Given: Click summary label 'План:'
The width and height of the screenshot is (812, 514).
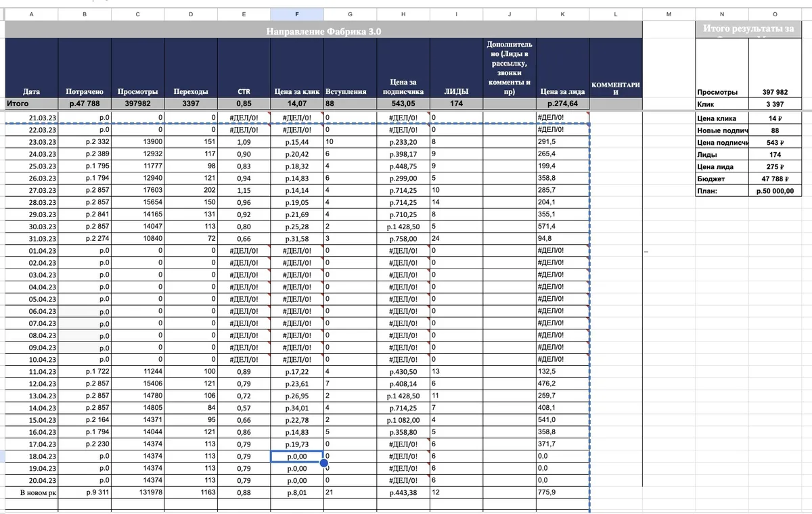Looking at the screenshot, I should point(721,191).
